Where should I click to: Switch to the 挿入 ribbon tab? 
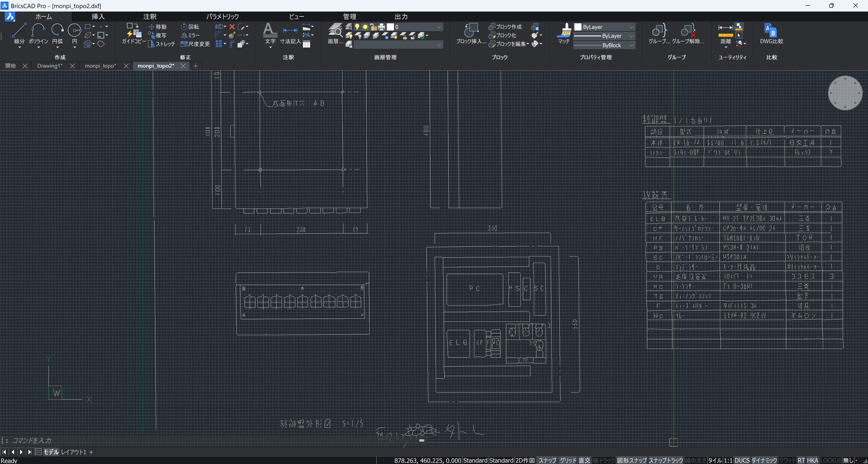tap(98, 17)
